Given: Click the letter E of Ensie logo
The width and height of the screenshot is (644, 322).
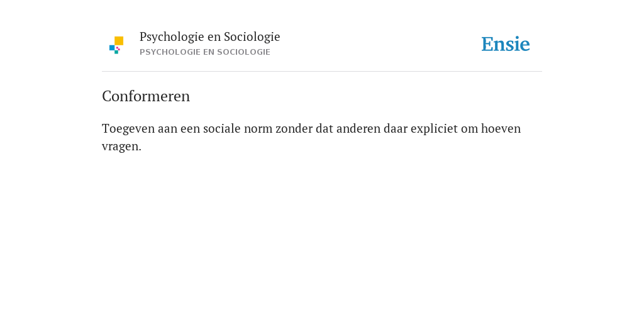Looking at the screenshot, I should tap(487, 44).
